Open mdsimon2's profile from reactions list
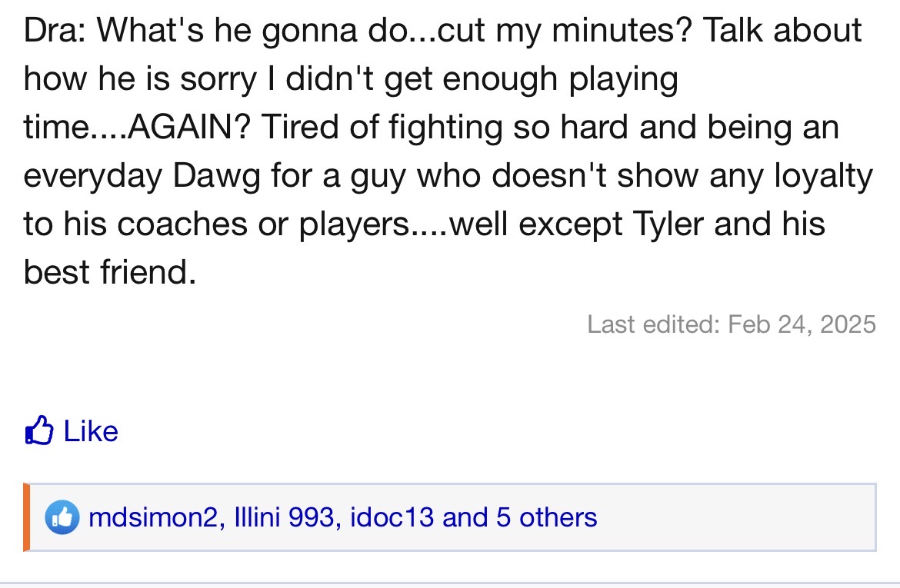 tap(154, 517)
